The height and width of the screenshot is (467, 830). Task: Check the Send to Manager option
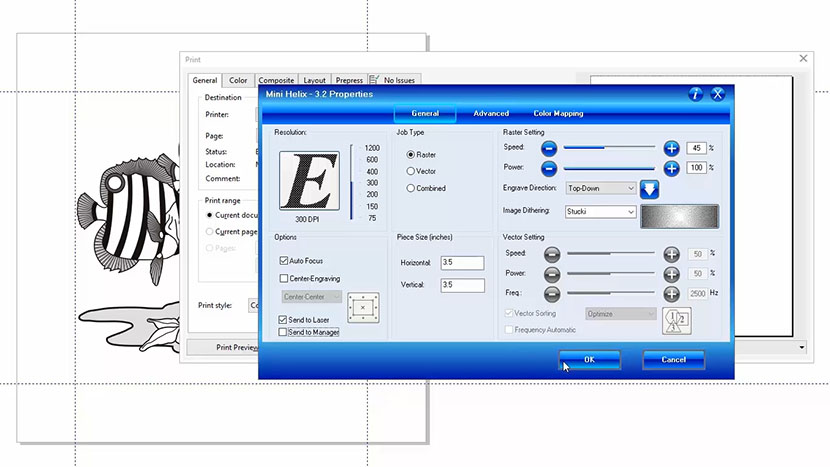click(284, 331)
